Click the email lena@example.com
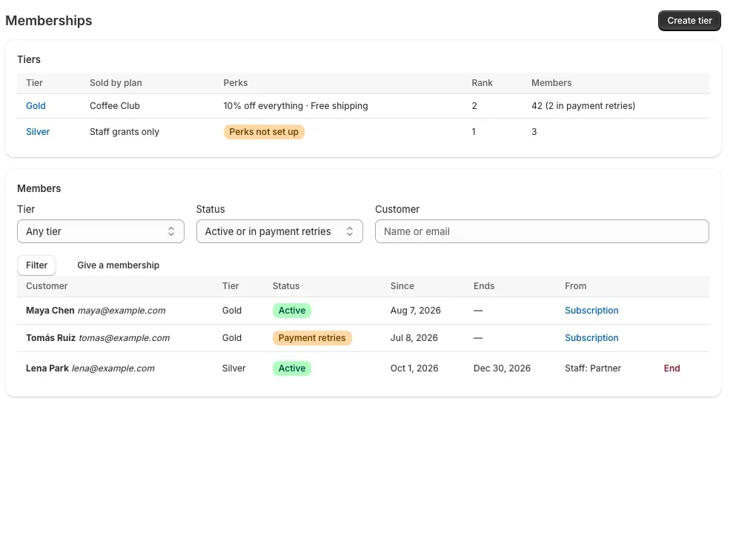 coord(113,368)
